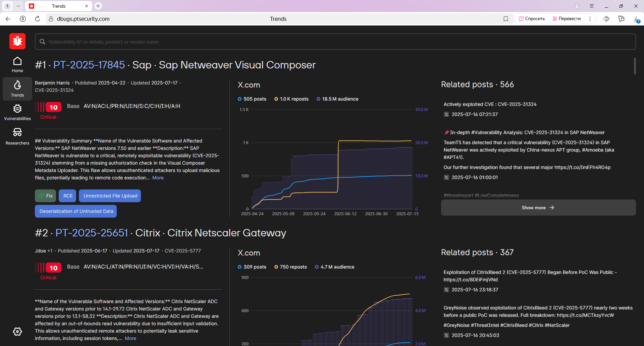The width and height of the screenshot is (644, 346).
Task: Click More under Citrix description
Action: tap(130, 338)
